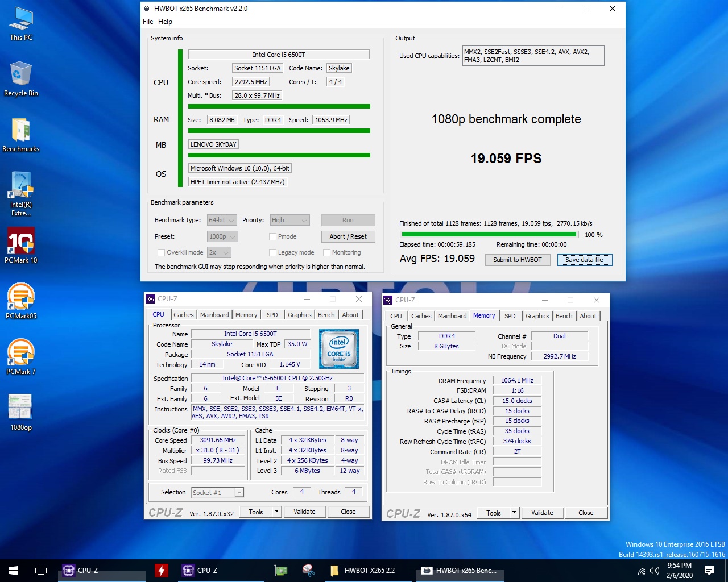This screenshot has height=582, width=728.
Task: Click the green CPU detection bar
Action: coord(279,106)
